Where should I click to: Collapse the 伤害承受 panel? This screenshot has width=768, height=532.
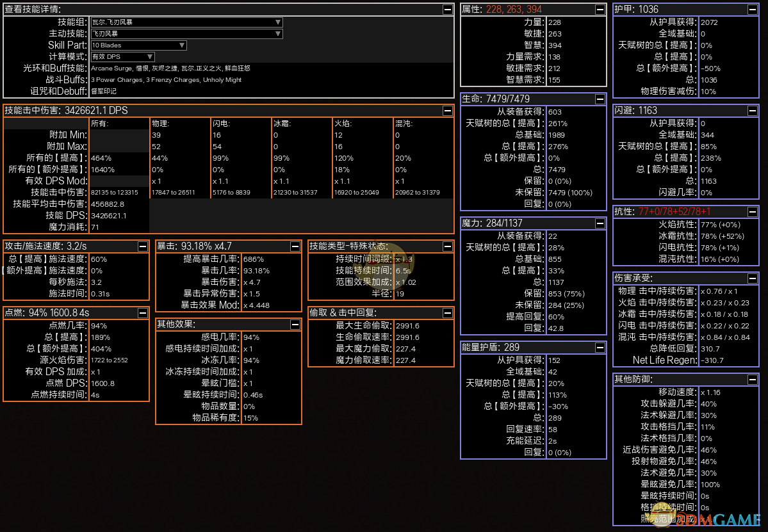click(x=752, y=278)
